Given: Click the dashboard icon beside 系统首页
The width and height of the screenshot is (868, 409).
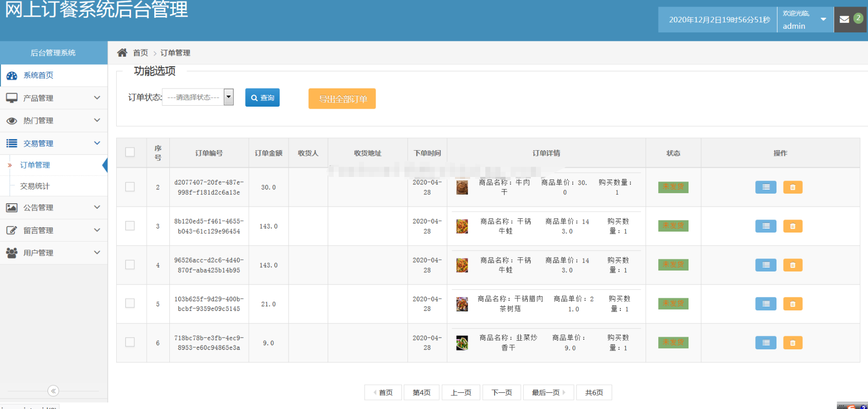Looking at the screenshot, I should pyautogui.click(x=12, y=75).
